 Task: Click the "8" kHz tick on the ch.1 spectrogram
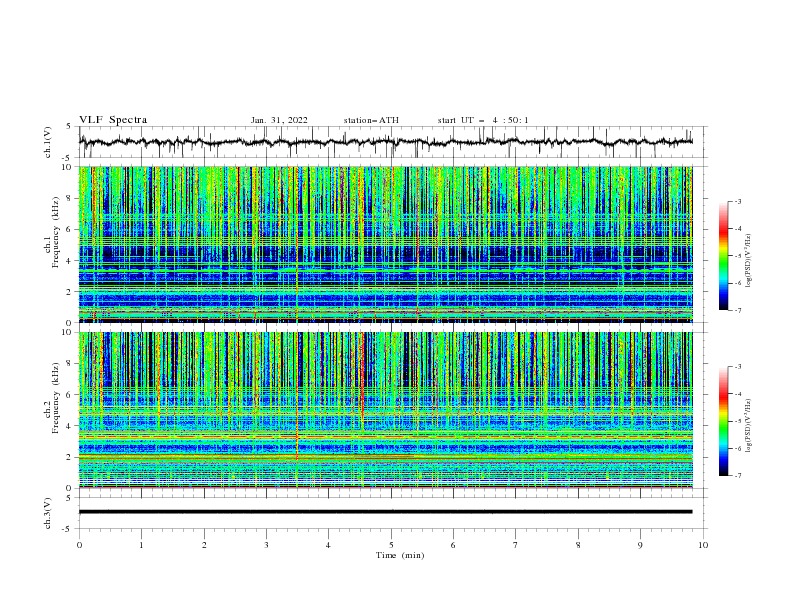click(70, 198)
